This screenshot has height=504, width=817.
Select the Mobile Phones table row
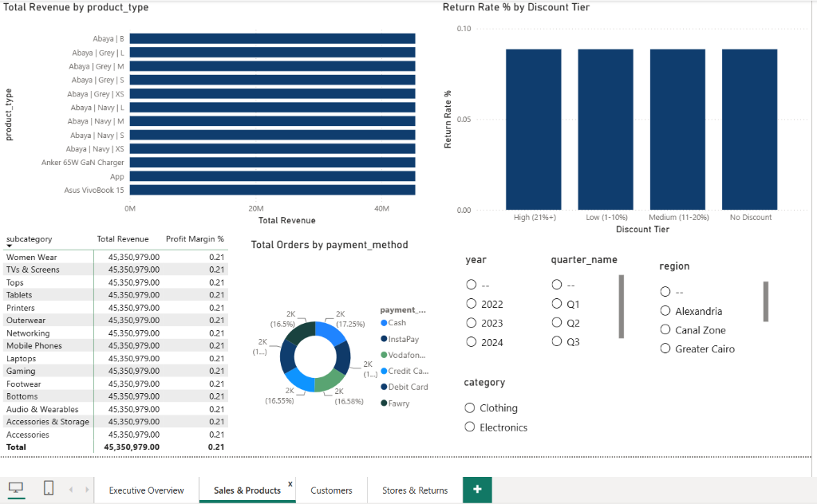(x=116, y=346)
